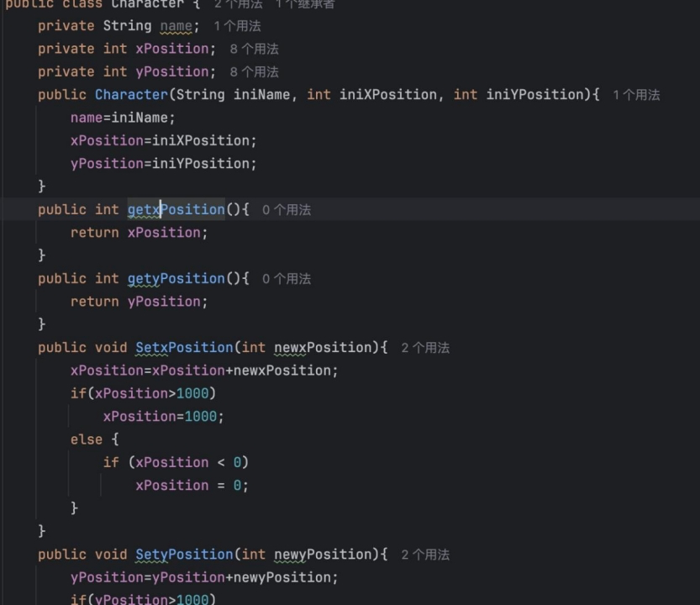
Task: Click the "xPosition = 0;" statement
Action: point(192,486)
